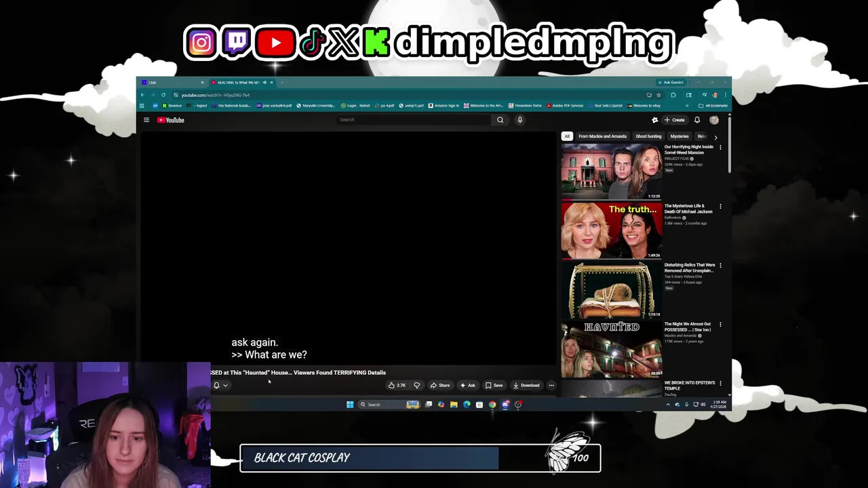868x488 pixels.
Task: Dislike the video with thumbs down
Action: click(x=416, y=385)
